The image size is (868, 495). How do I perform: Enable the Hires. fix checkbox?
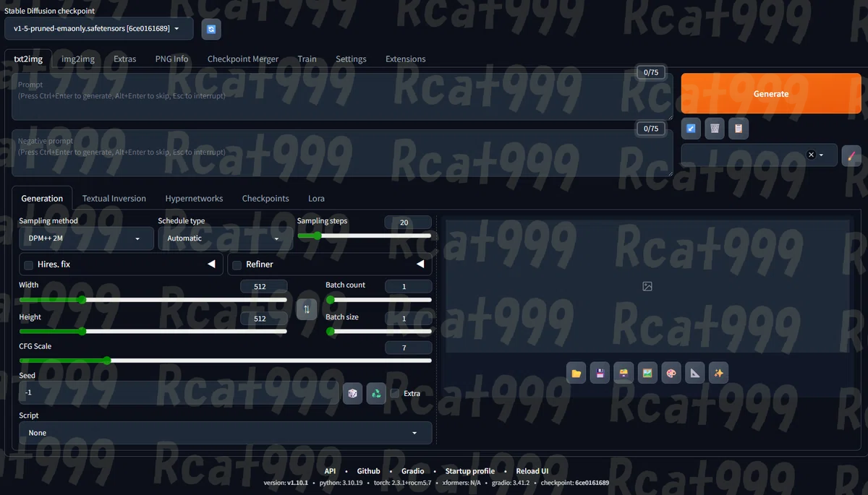(29, 264)
